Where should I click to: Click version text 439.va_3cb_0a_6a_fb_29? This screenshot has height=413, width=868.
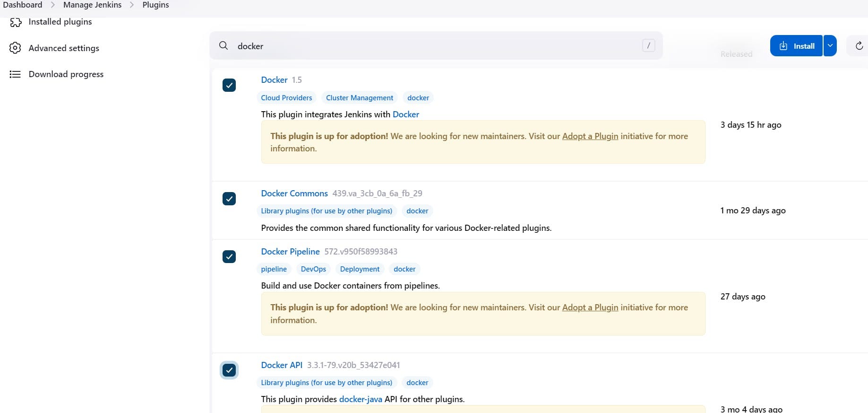tap(377, 193)
